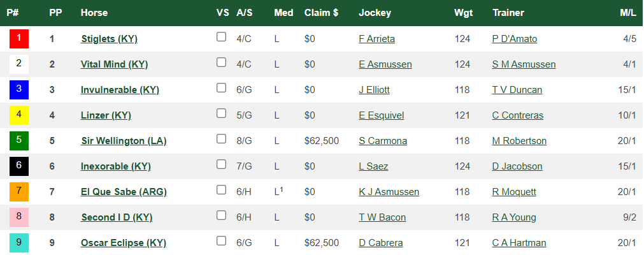Toggle the VS checkbox for Oscar Eclipse

pos(222,241)
